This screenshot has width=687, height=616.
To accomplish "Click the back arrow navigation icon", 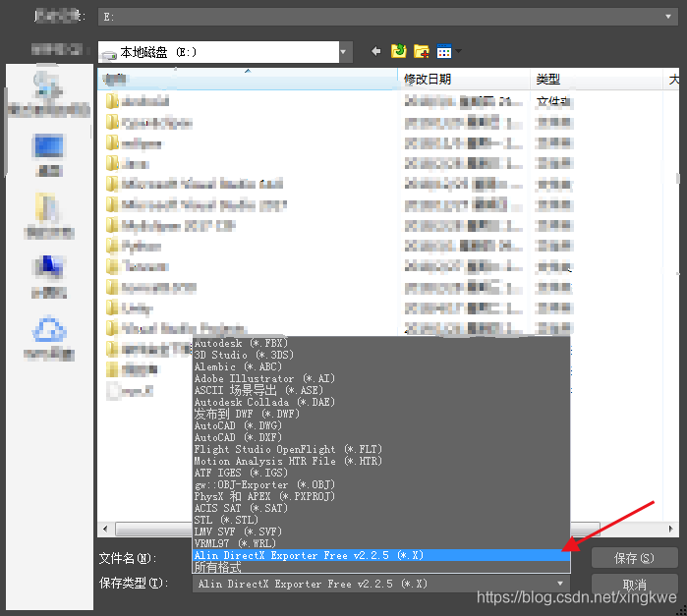I will pos(375,52).
